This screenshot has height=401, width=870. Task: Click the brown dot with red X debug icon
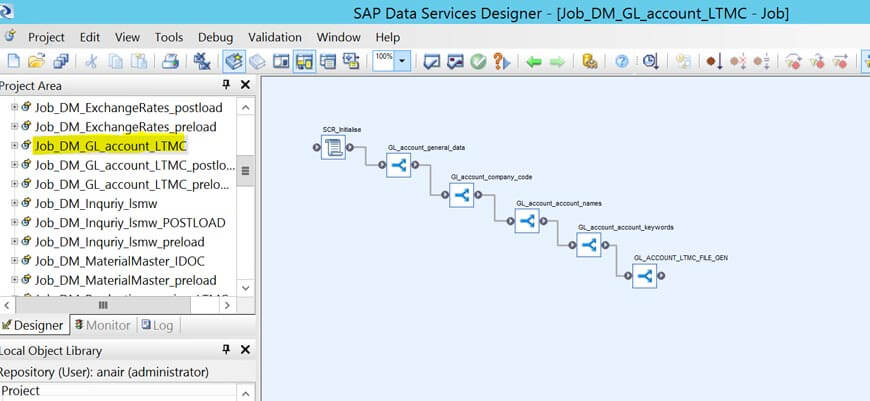click(738, 62)
